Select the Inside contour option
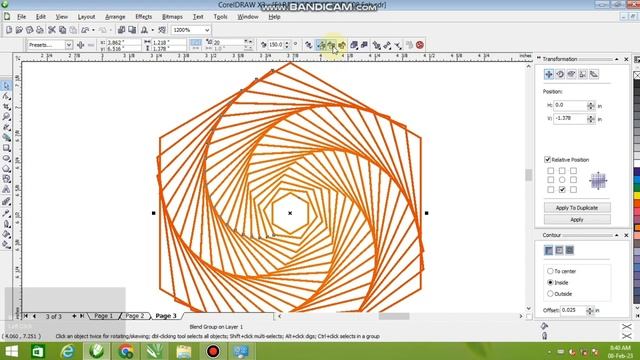The height and width of the screenshot is (360, 640). click(550, 282)
